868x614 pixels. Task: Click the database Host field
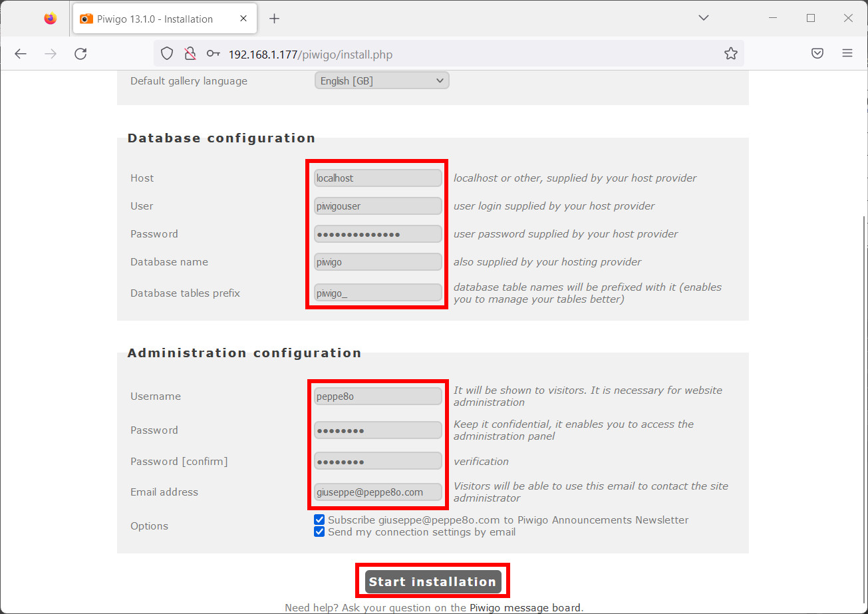pyautogui.click(x=378, y=178)
